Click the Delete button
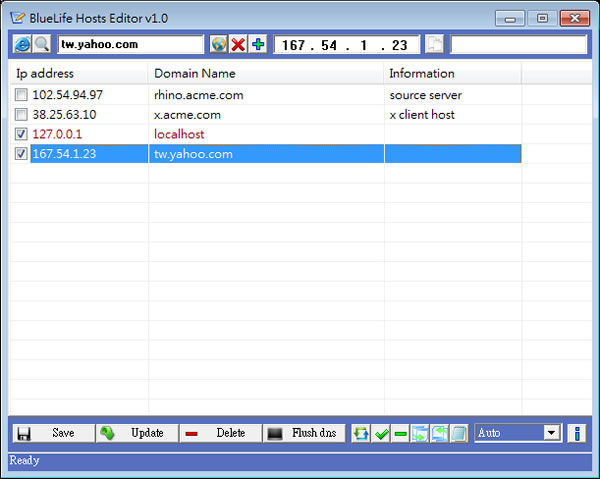Image resolution: width=600 pixels, height=479 pixels. [x=220, y=433]
